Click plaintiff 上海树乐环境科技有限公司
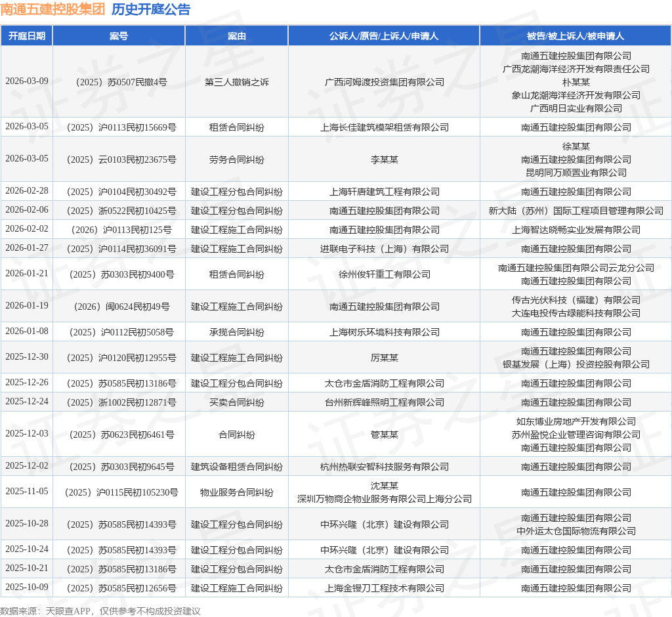Screen dimensions: 672x617 coord(384,332)
